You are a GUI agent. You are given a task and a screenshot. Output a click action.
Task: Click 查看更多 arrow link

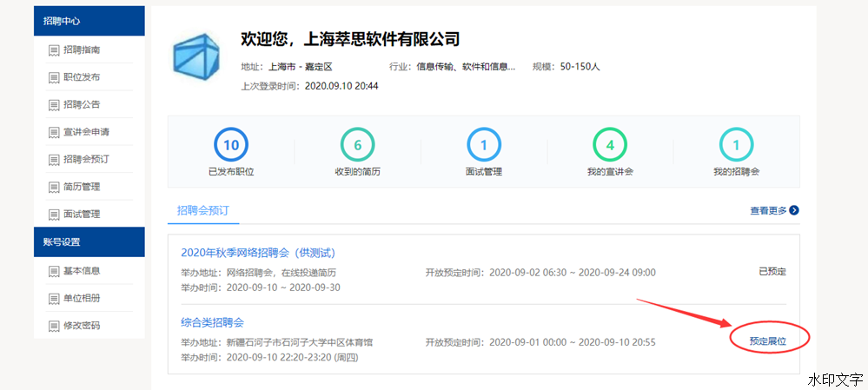pyautogui.click(x=774, y=210)
